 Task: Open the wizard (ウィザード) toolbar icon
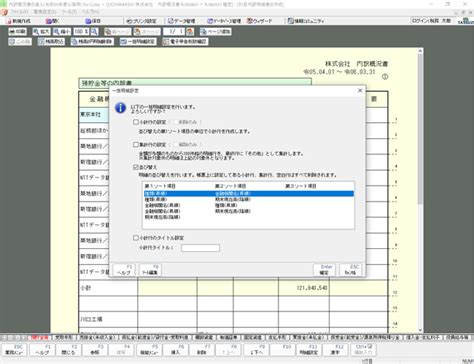pyautogui.click(x=250, y=21)
